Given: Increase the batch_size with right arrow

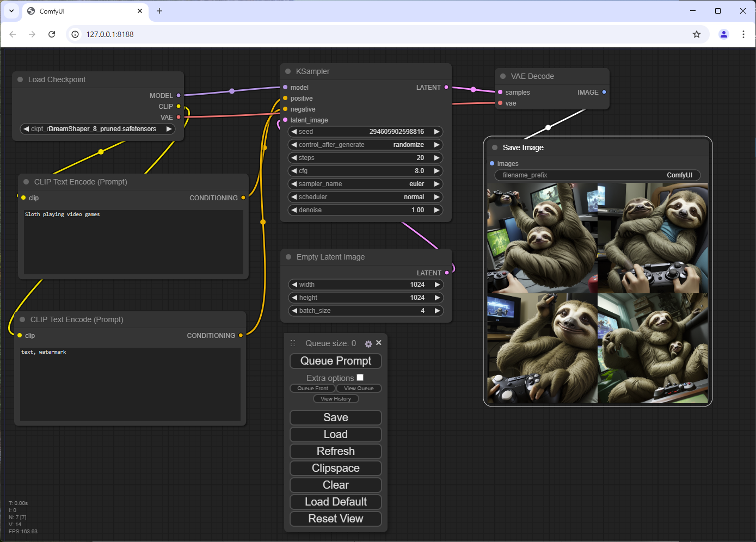Looking at the screenshot, I should (437, 311).
